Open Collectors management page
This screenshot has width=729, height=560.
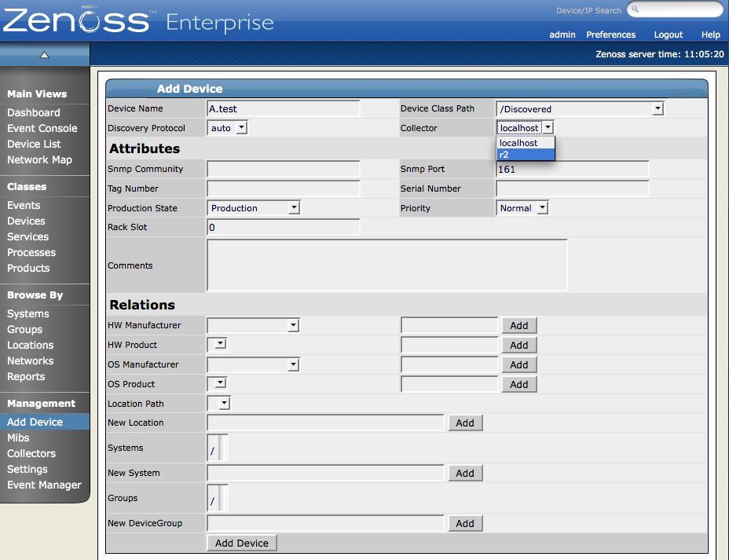(31, 454)
